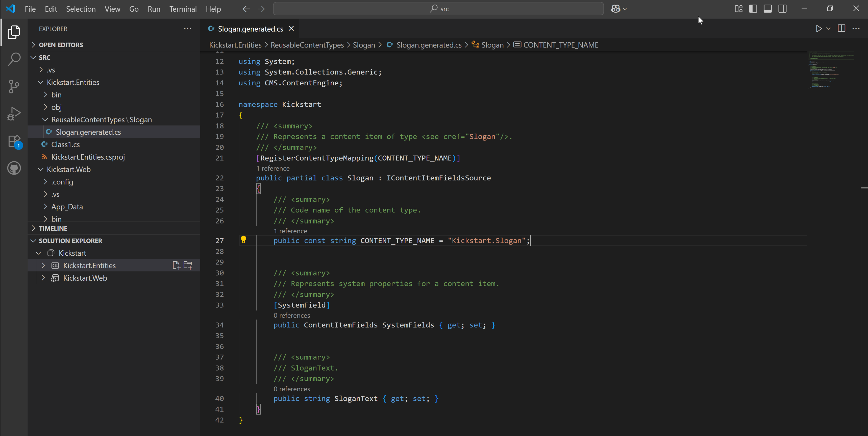
Task: Open Run and Debug view
Action: pyautogui.click(x=14, y=114)
